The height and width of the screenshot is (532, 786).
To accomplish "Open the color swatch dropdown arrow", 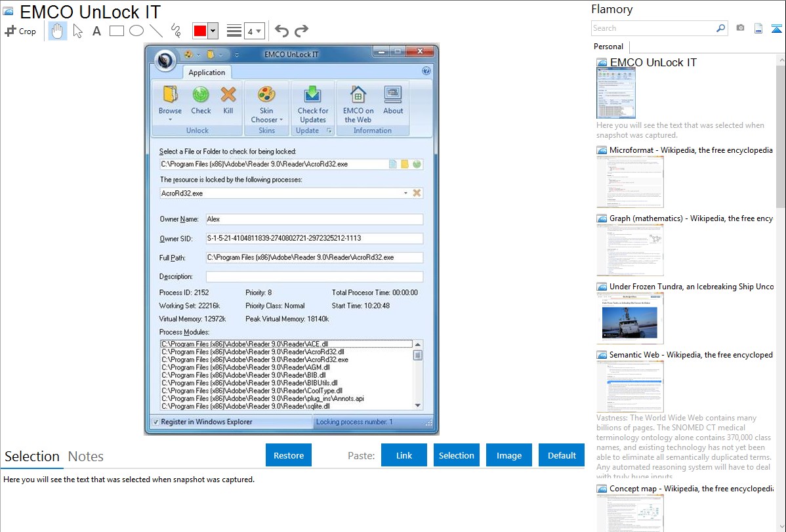I will tap(213, 31).
